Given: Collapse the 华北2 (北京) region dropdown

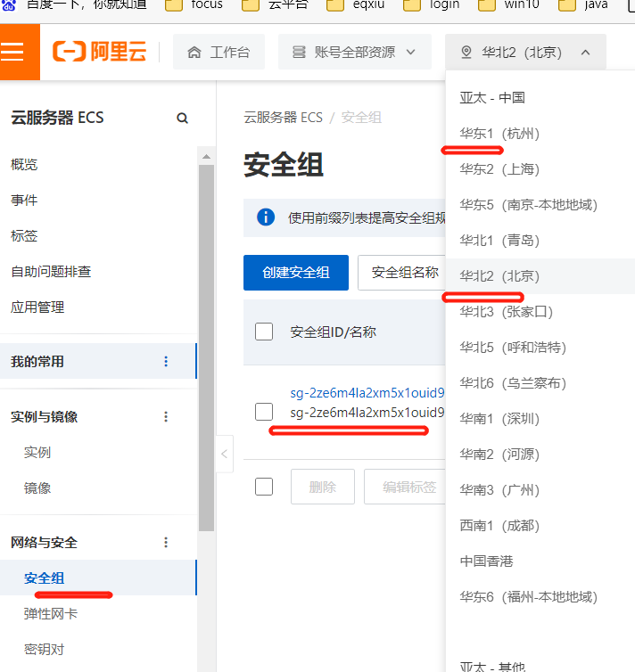Looking at the screenshot, I should point(525,52).
